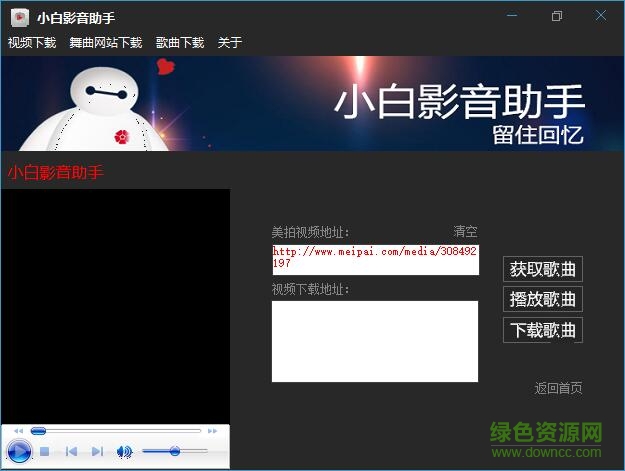Click the playback seek bar track
This screenshot has width=625, height=471.
coord(116,431)
